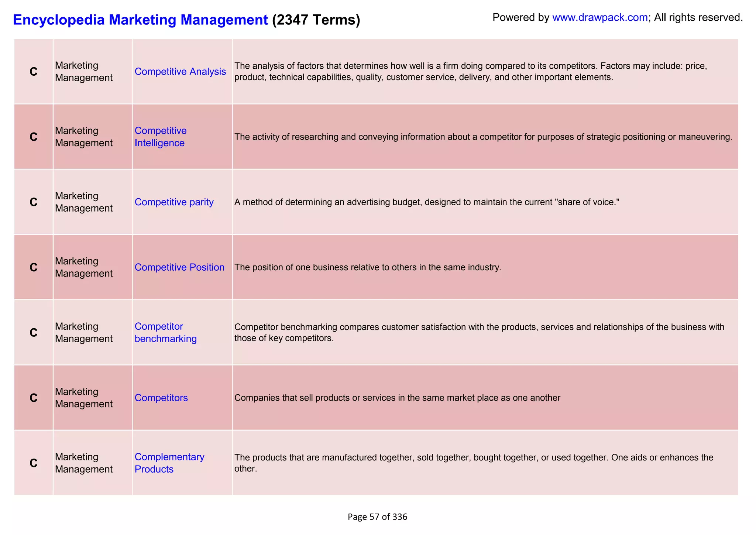This screenshot has height=535, width=756.
Task: Click the Encyclopedia Marketing Management title
Action: tap(140, 20)
